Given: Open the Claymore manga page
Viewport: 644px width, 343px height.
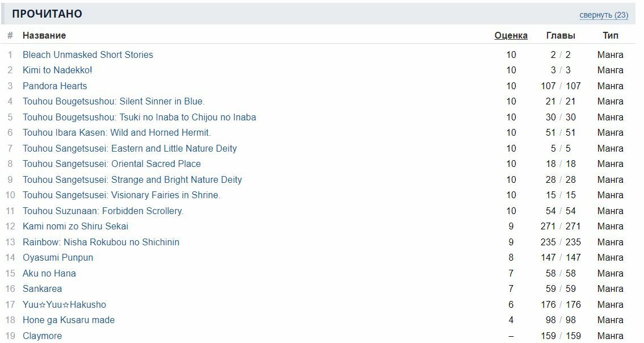Looking at the screenshot, I should click(42, 336).
